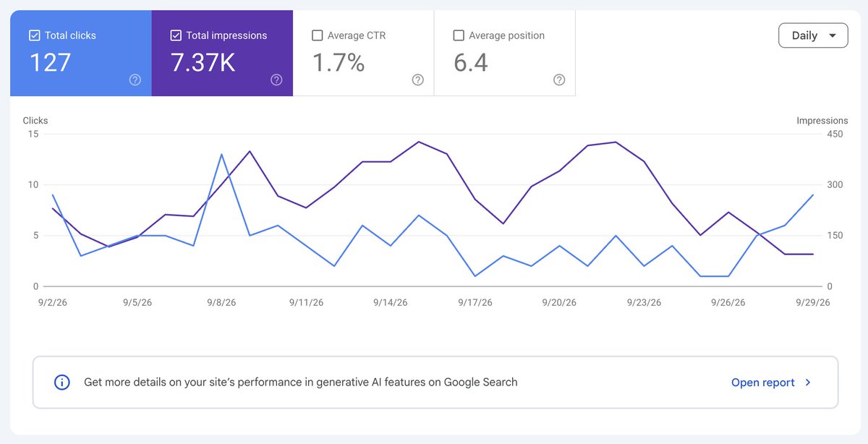868x444 pixels.
Task: Uncheck the Total impressions checkbox
Action: point(176,35)
